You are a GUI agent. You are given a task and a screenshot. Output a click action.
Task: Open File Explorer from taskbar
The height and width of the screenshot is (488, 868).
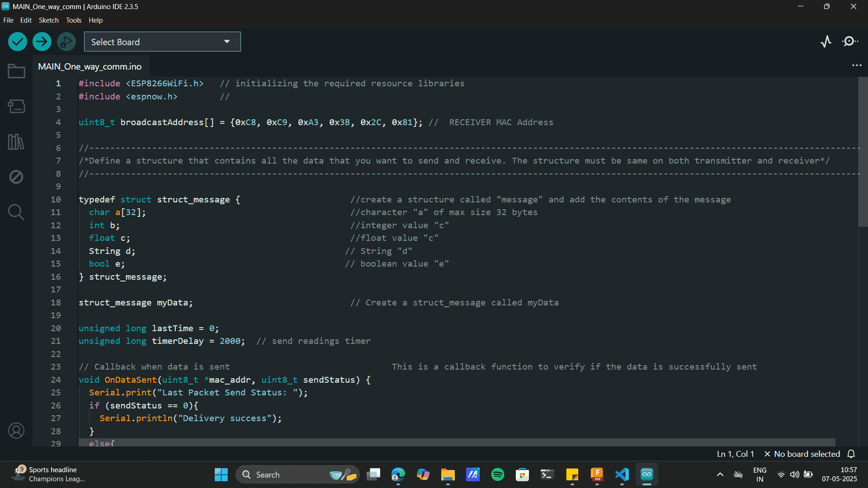click(448, 474)
